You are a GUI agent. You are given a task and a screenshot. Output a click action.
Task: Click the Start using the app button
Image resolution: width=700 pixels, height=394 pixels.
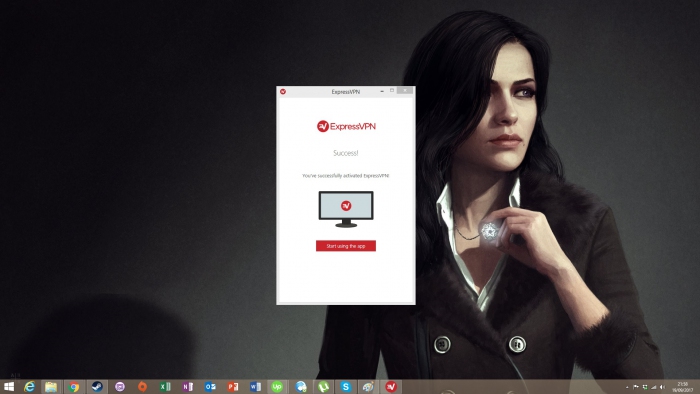(346, 246)
